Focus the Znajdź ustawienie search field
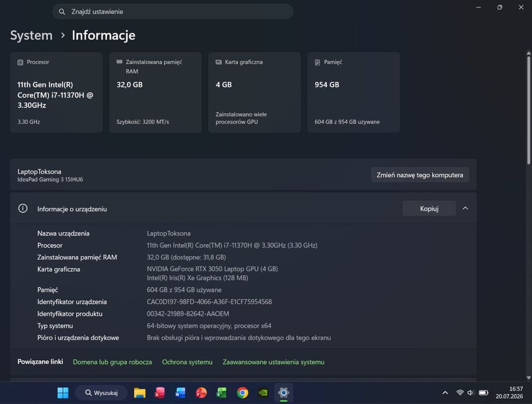This screenshot has width=532, height=404. click(x=173, y=12)
